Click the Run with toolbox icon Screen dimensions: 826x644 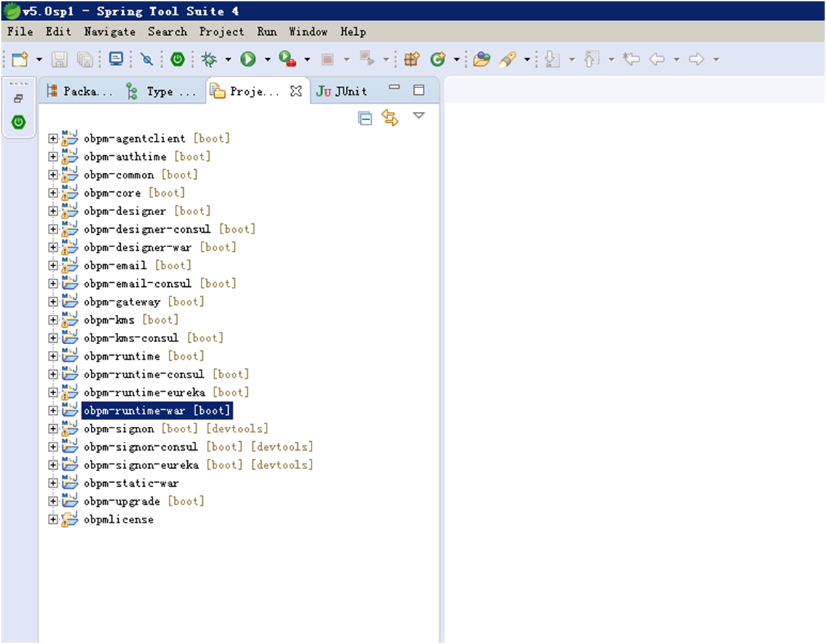pos(288,59)
